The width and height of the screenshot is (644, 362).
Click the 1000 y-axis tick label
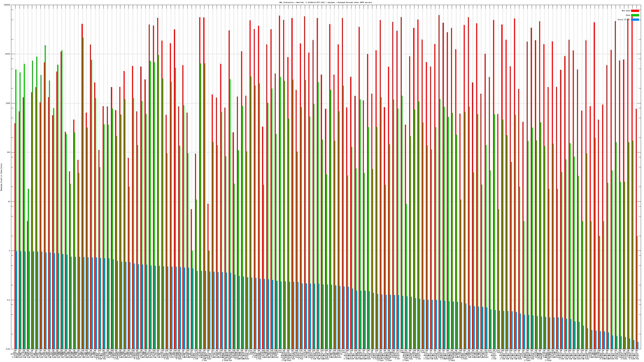point(8,103)
